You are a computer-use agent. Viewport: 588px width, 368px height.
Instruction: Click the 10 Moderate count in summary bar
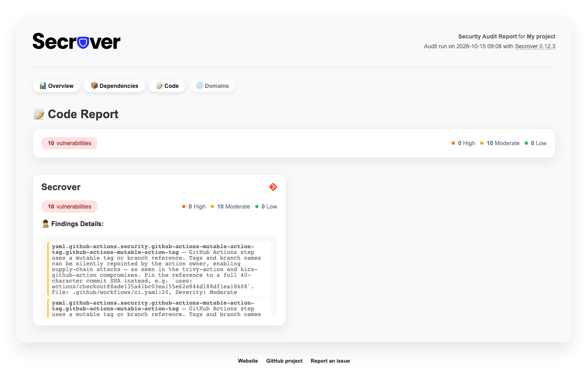click(500, 143)
